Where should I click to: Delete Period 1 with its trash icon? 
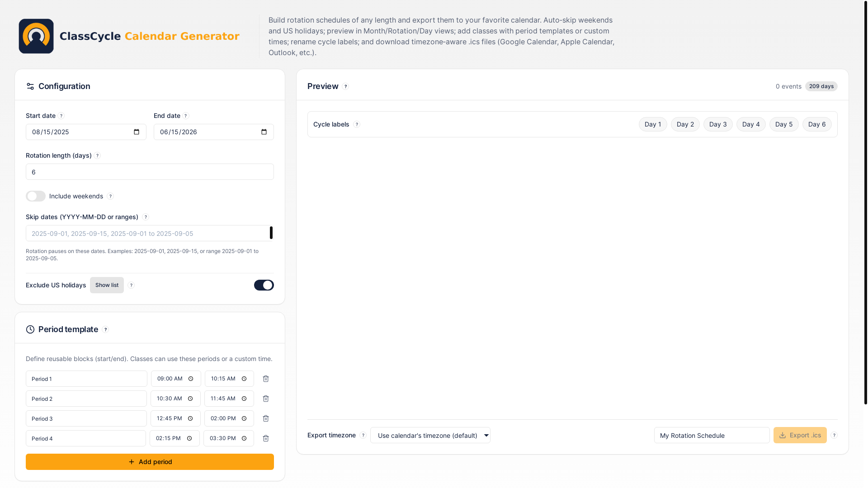[x=266, y=379]
